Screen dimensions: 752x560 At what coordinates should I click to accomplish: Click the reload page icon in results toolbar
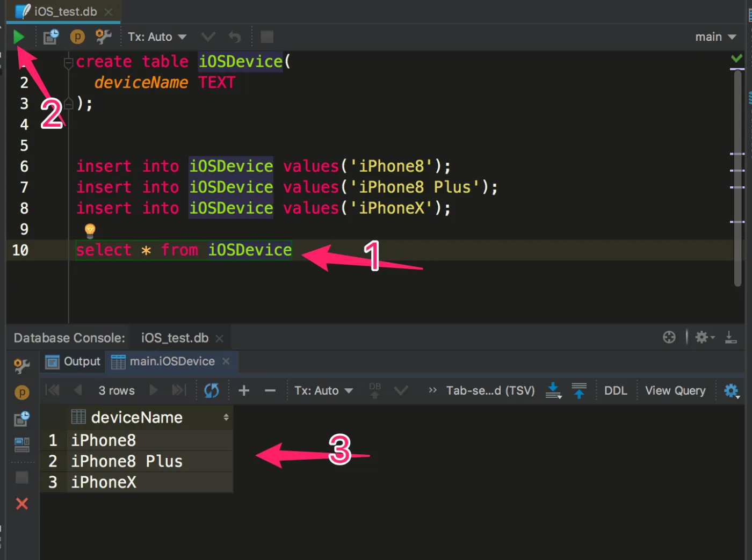pyautogui.click(x=212, y=390)
